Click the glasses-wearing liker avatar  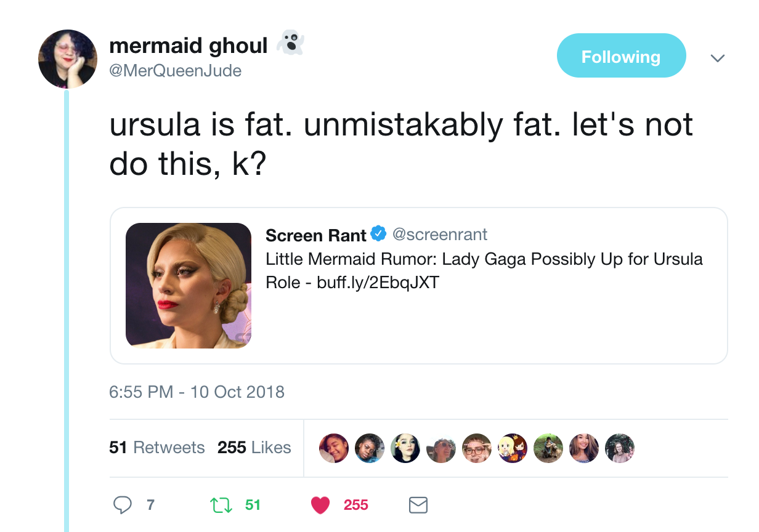476,448
